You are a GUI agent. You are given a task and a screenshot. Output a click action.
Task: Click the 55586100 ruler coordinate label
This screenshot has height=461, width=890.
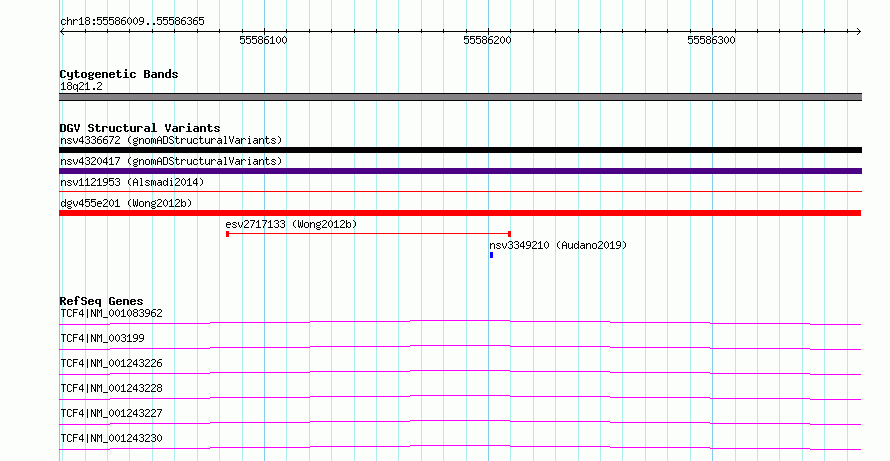click(263, 40)
